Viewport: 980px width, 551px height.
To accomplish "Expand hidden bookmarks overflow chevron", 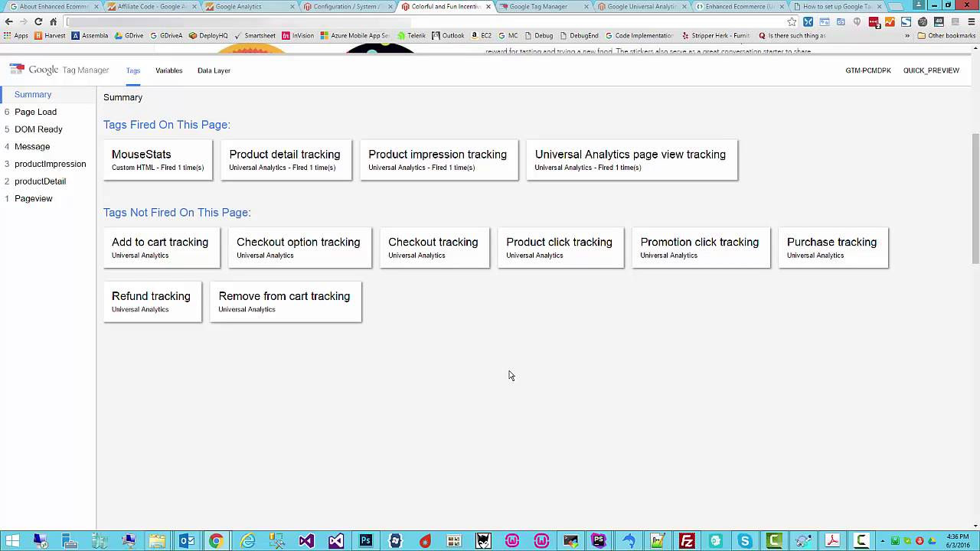I will (907, 35).
